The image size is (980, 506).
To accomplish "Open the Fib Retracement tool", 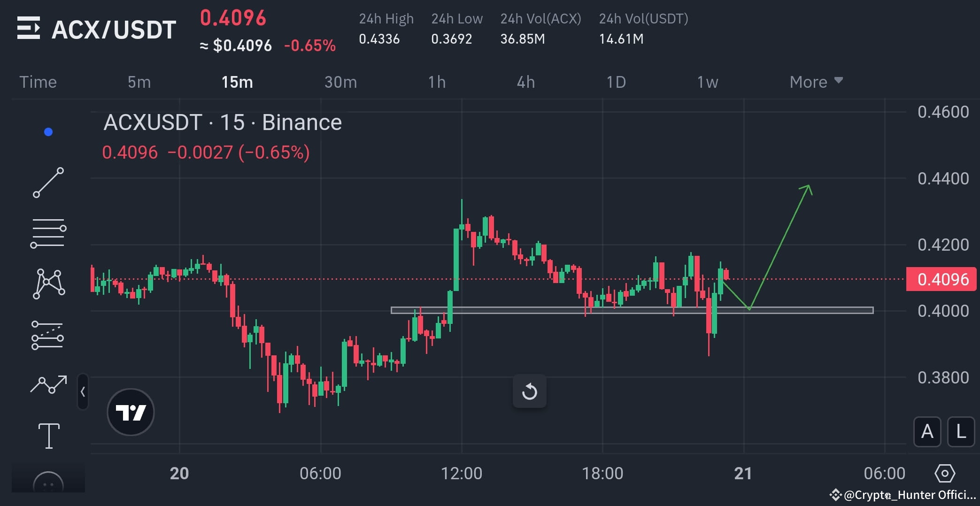I will [48, 231].
